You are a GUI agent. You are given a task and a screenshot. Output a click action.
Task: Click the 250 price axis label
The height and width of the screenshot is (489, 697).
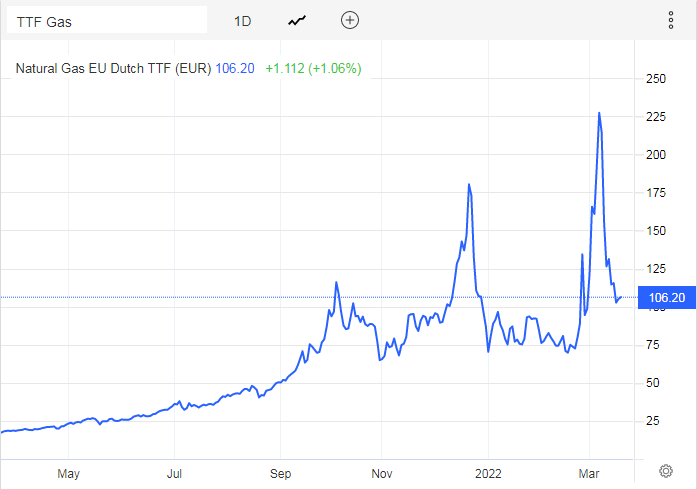click(656, 79)
